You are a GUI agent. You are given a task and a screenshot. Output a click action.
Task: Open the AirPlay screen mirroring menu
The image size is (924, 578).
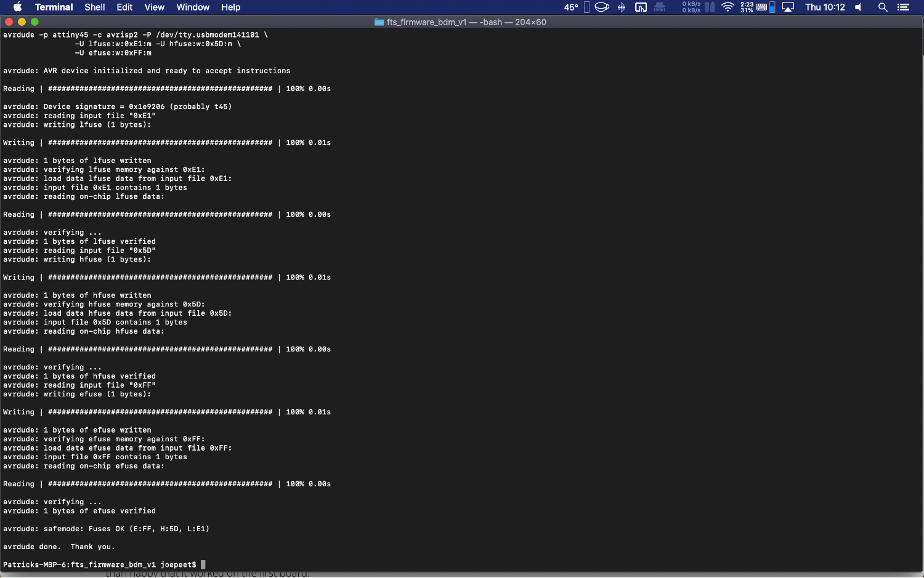tap(789, 7)
